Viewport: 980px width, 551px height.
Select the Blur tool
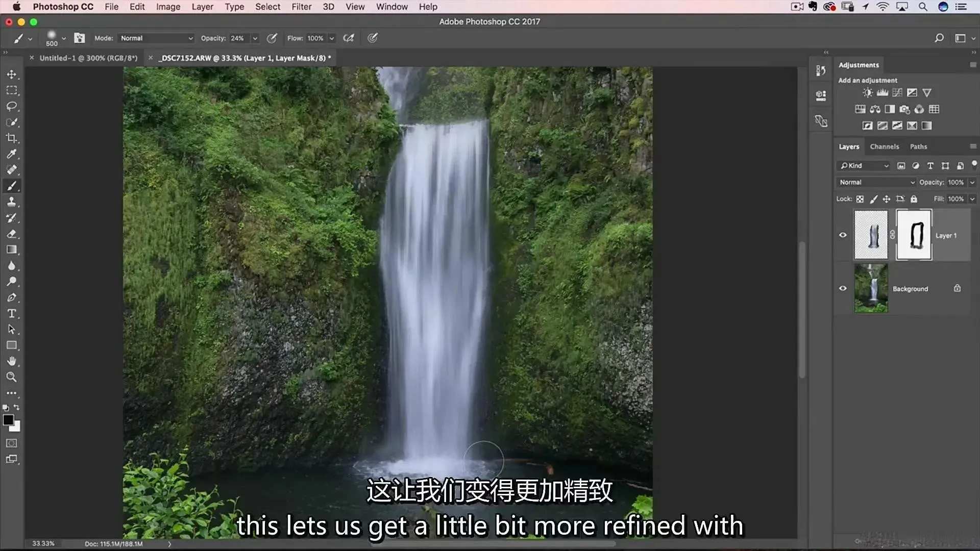pos(12,266)
